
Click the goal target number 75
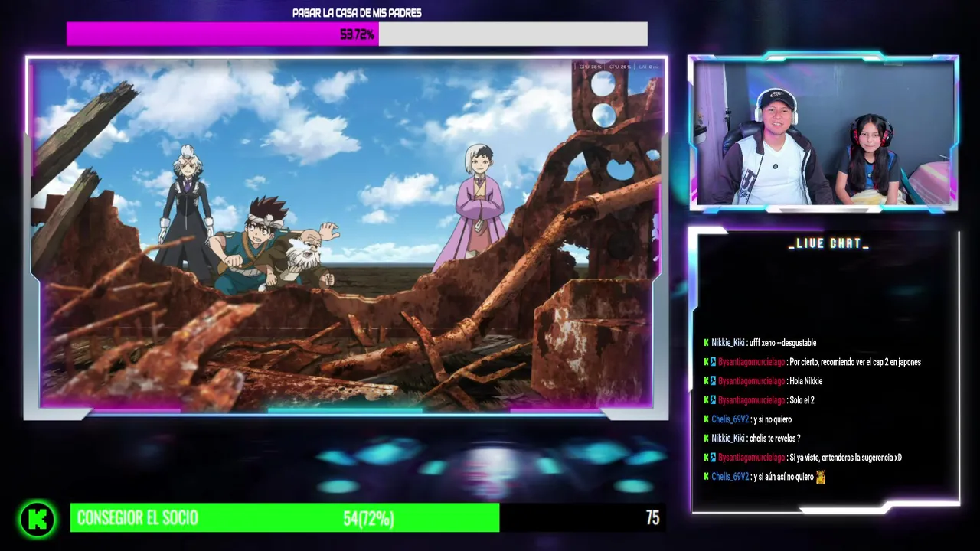point(652,518)
